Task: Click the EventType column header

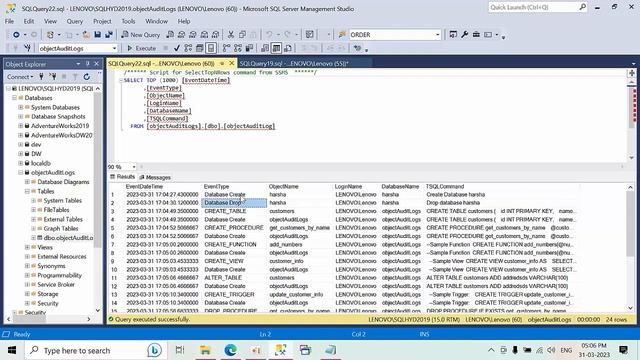Action: coord(216,187)
